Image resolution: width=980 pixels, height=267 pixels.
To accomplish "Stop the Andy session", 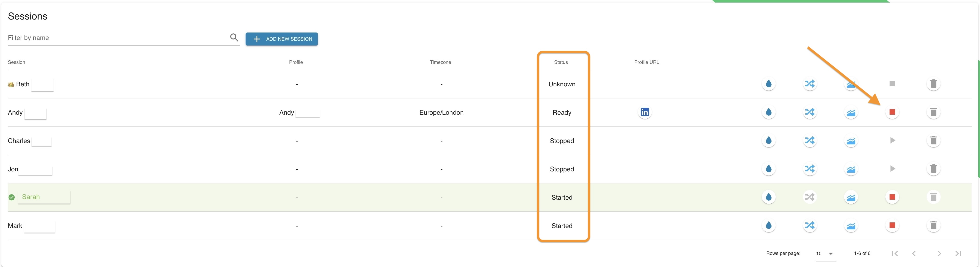I will [892, 112].
